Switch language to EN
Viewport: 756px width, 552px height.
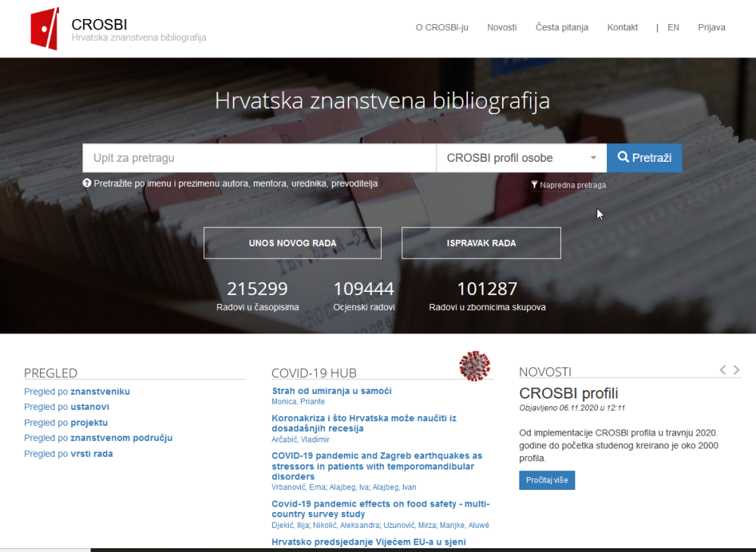tap(673, 27)
